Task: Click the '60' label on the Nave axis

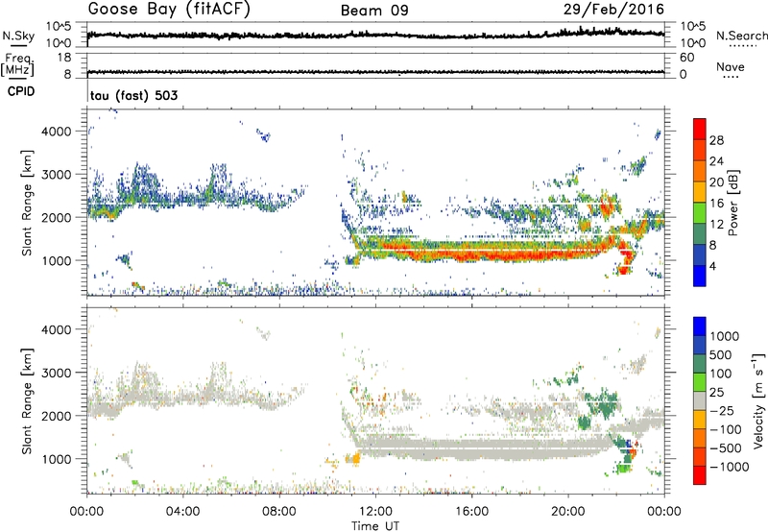Action: [686, 58]
